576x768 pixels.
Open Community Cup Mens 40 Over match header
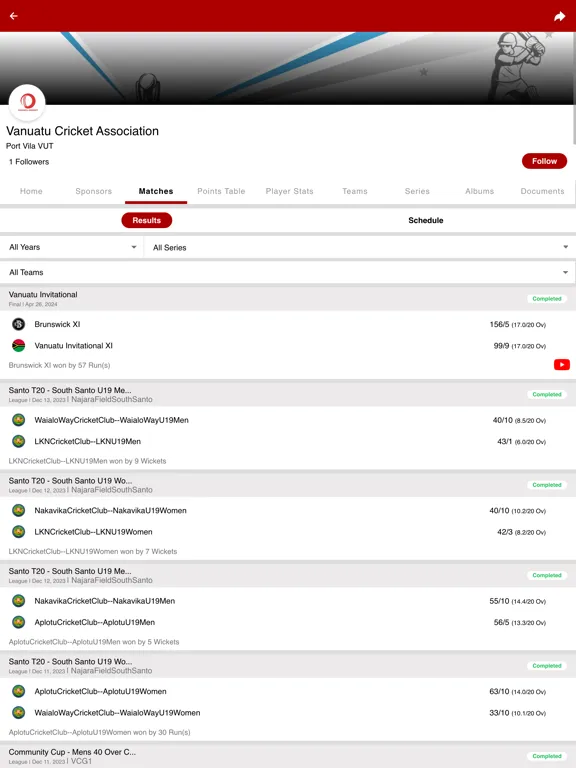pos(288,756)
